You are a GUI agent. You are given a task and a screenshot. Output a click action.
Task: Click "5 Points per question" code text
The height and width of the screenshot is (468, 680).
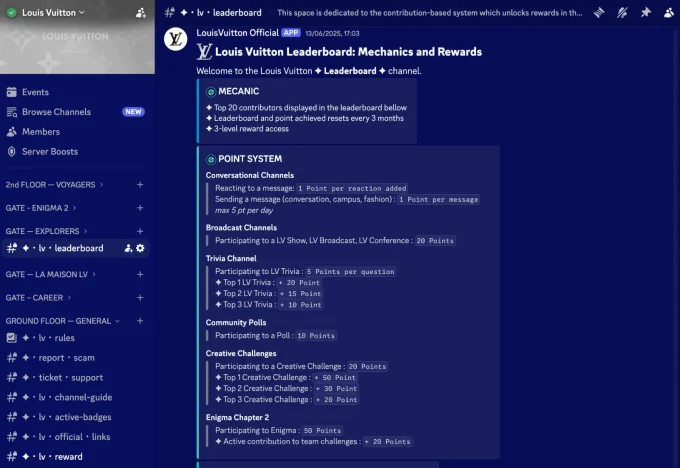click(350, 272)
